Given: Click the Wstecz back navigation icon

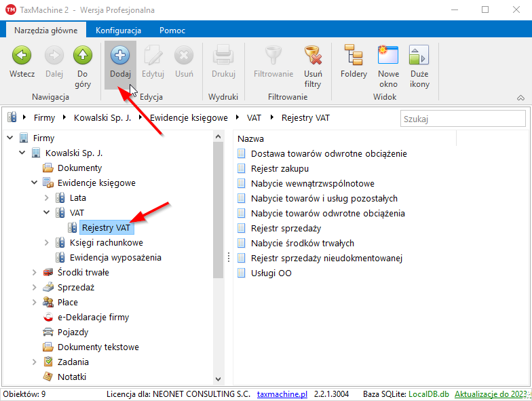Looking at the screenshot, I should [x=22, y=56].
